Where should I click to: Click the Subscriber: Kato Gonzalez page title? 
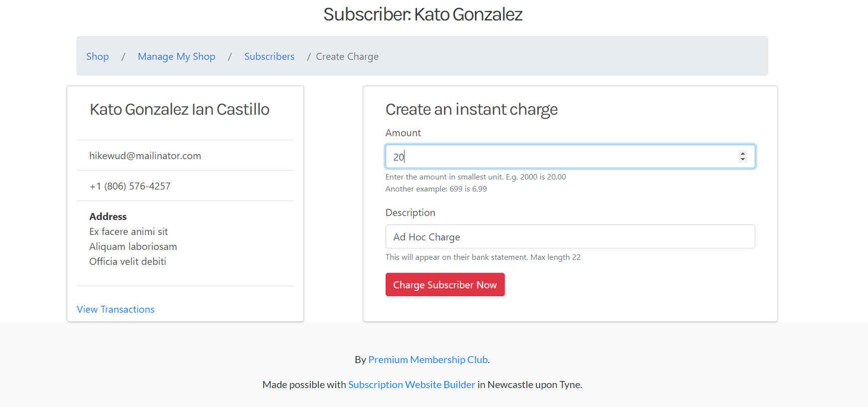tap(423, 14)
